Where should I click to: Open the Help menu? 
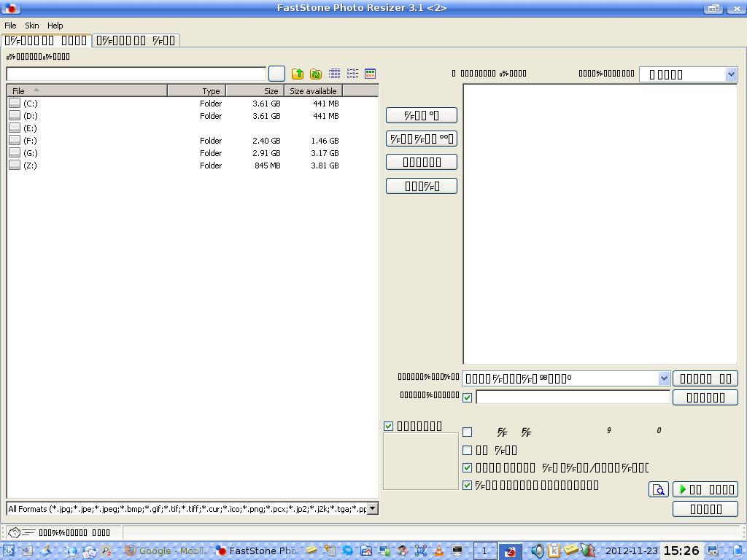[x=55, y=26]
